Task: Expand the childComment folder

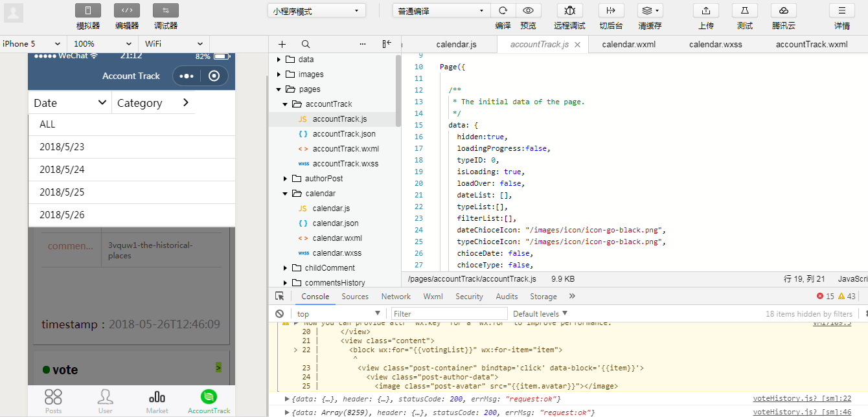Action: point(285,268)
